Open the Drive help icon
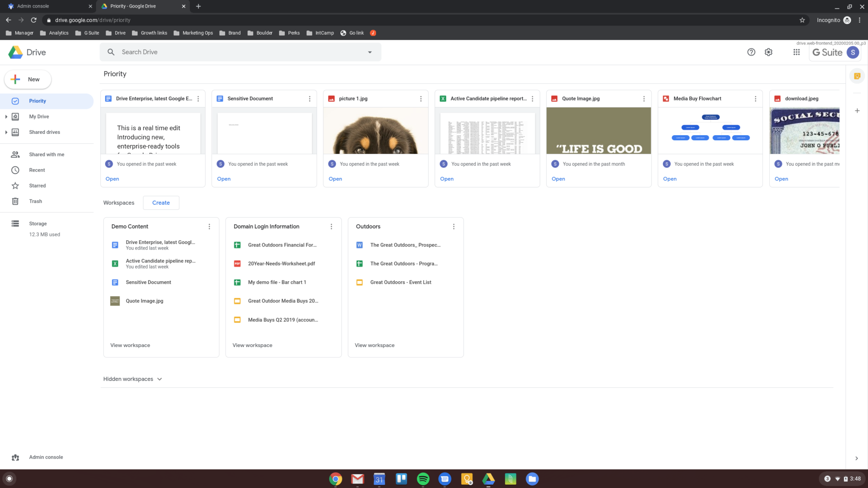Viewport: 868px width, 488px height. (x=751, y=52)
